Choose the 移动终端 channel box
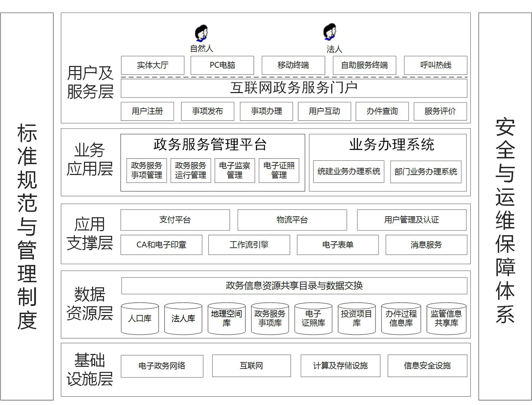 pos(293,65)
